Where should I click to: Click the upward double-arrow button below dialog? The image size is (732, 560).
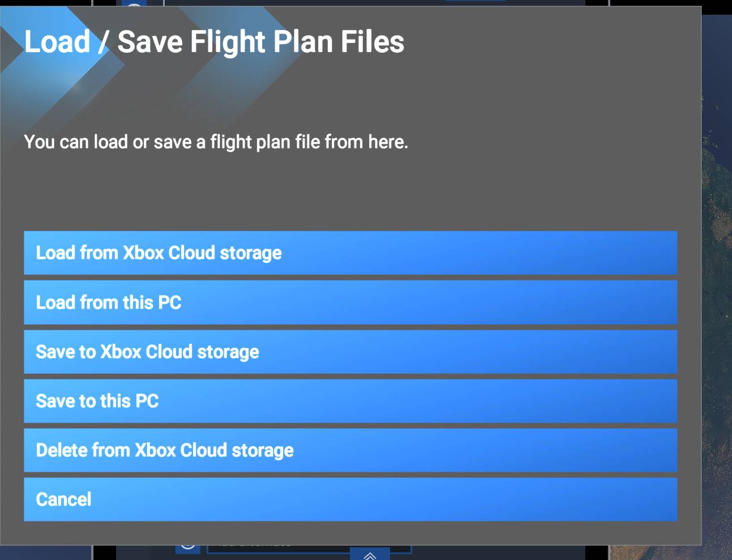coord(370,554)
